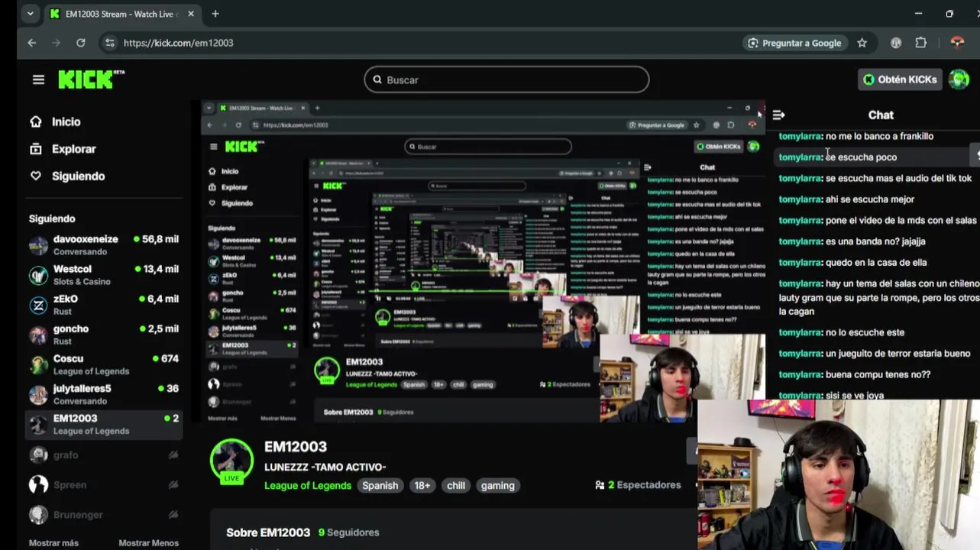This screenshot has height=550, width=980.
Task: Open new browser tab
Action: [x=215, y=14]
